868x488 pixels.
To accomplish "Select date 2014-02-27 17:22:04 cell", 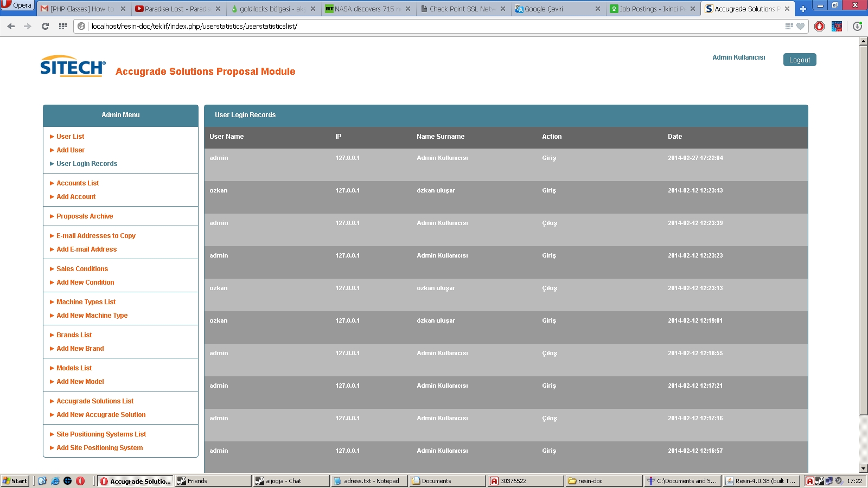I will click(x=695, y=158).
